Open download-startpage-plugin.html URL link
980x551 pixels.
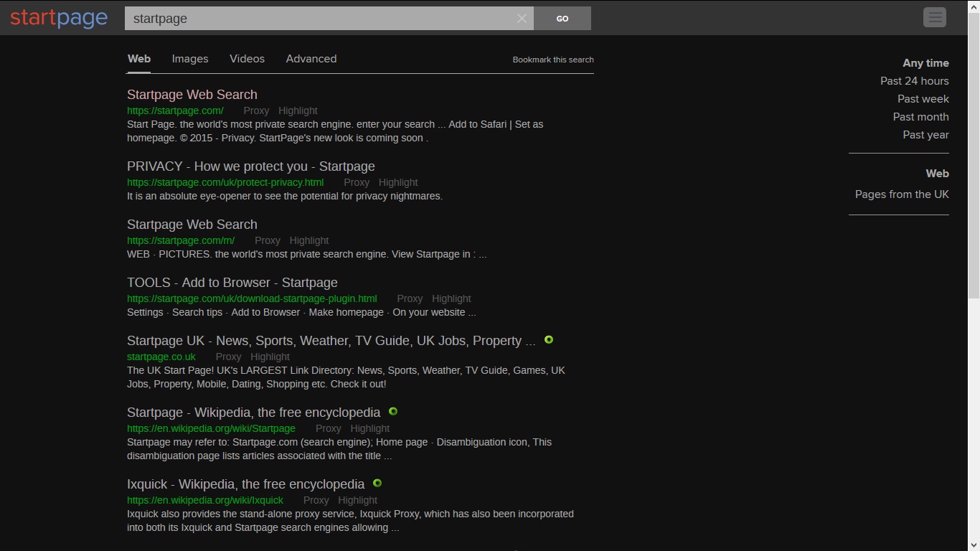click(x=252, y=298)
